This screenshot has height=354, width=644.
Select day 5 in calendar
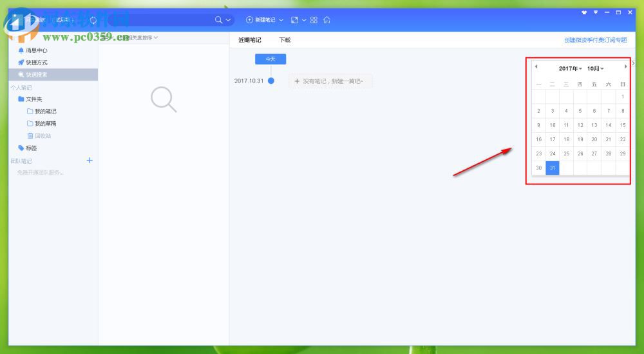[x=580, y=111]
